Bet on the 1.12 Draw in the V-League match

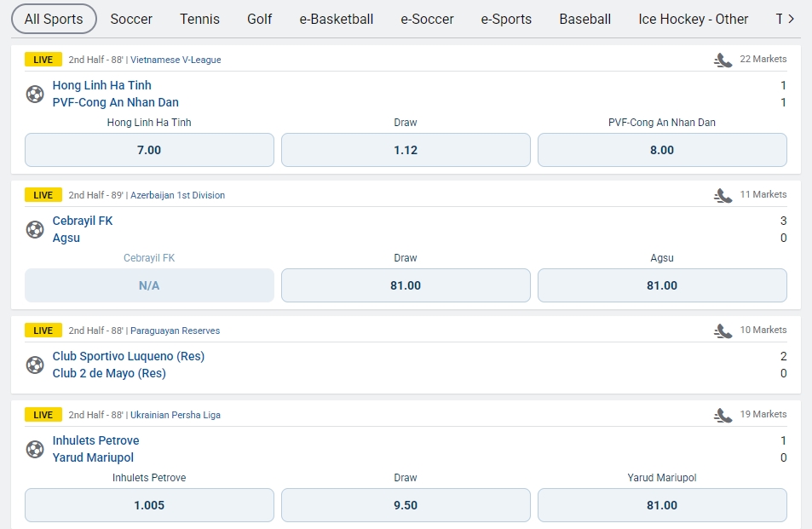pyautogui.click(x=405, y=150)
